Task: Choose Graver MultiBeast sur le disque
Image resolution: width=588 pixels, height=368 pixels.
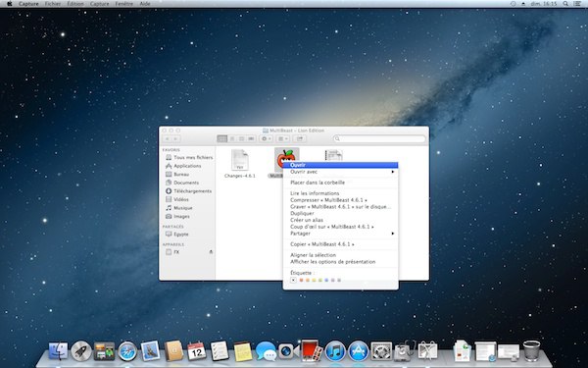Action: click(340, 206)
